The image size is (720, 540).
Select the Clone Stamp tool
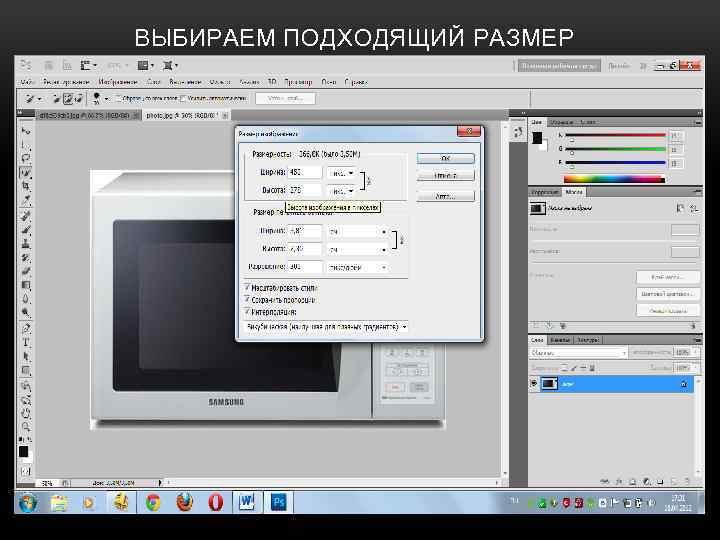(x=26, y=243)
